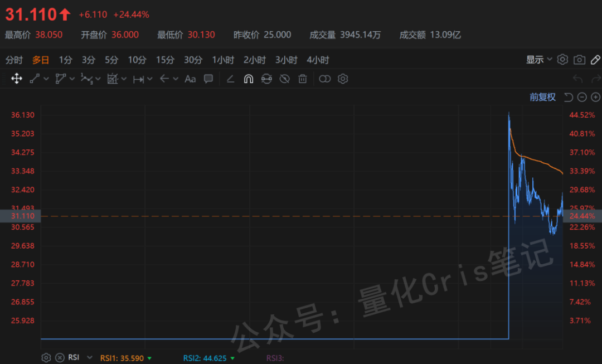Select the 15分 period tab
602x364 pixels.
[165, 60]
